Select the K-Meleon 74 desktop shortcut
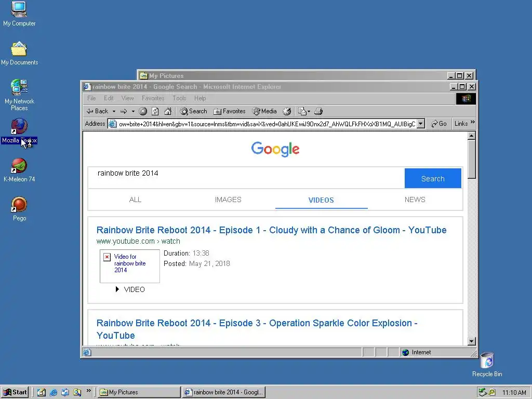Image resolution: width=532 pixels, height=399 pixels. [x=19, y=170]
